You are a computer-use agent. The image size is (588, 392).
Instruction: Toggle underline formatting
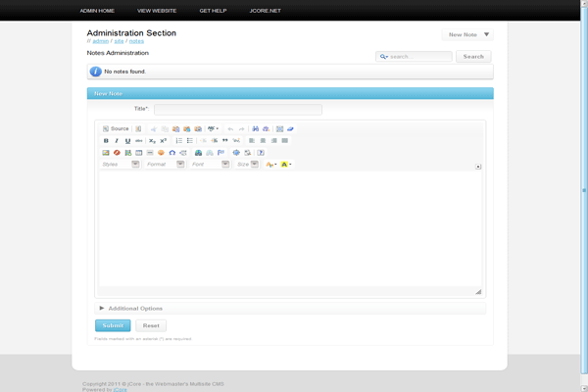point(127,141)
